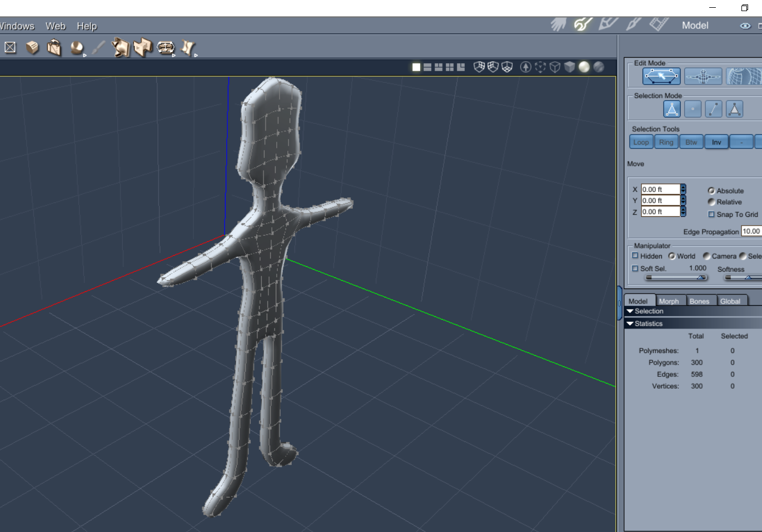Open the twisted-shape tool flyout
The width and height of the screenshot is (762, 532).
tap(188, 48)
